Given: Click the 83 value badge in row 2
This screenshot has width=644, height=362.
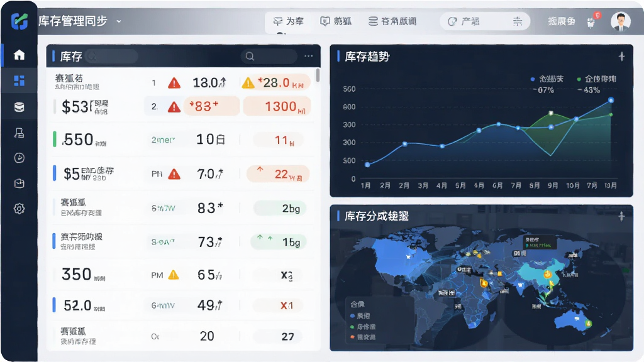Looking at the screenshot, I should click(x=211, y=106).
